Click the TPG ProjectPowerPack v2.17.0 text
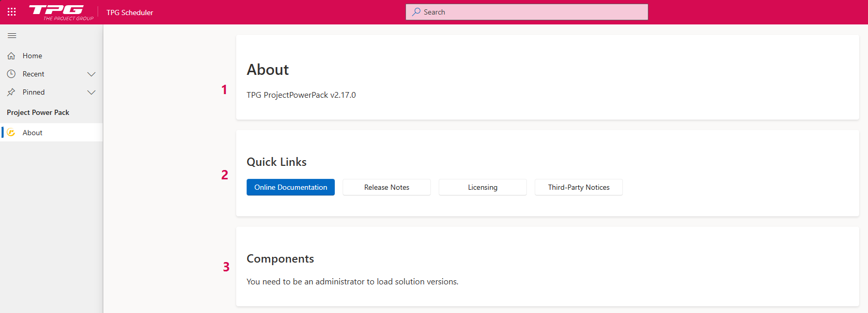The image size is (868, 313). (x=301, y=95)
